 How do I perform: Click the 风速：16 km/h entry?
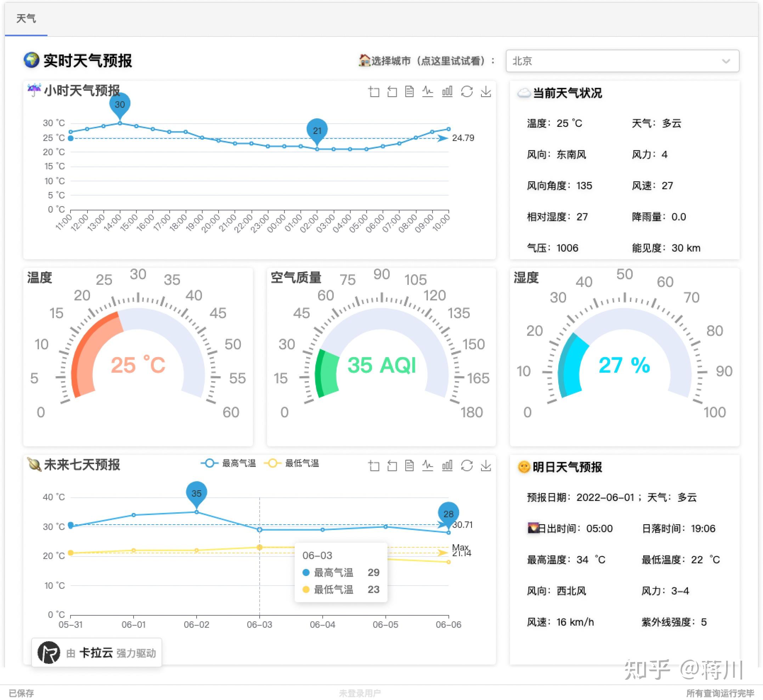(560, 622)
